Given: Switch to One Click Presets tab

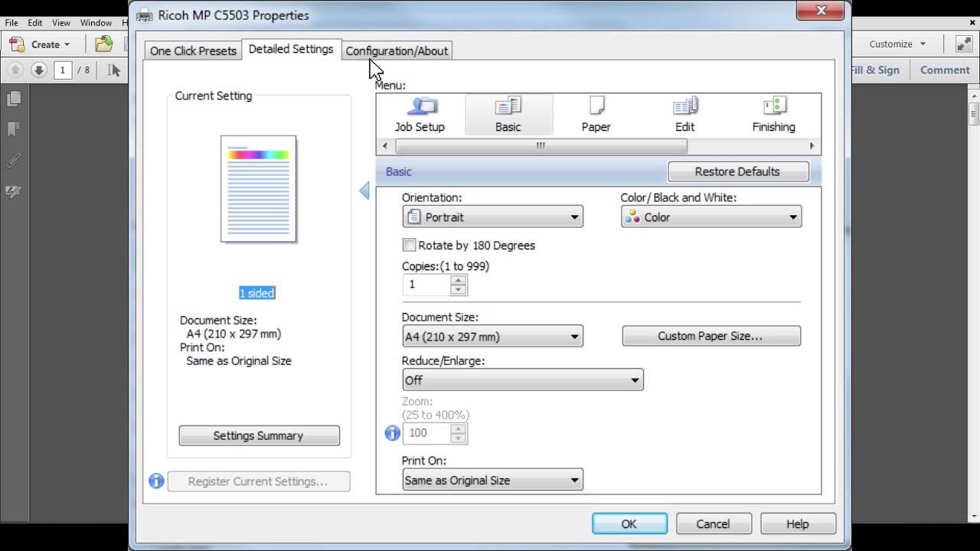Looking at the screenshot, I should (x=193, y=51).
